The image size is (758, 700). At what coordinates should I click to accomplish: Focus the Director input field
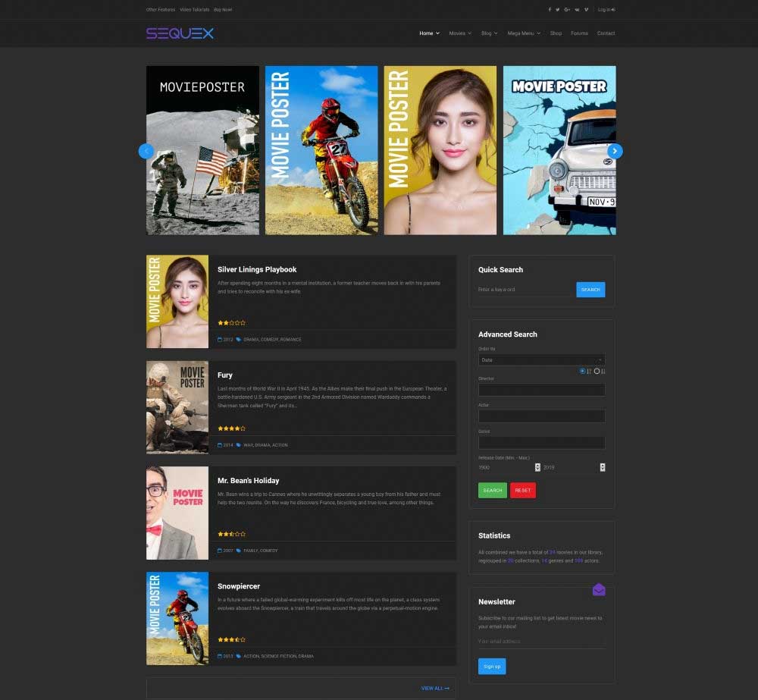pos(541,390)
